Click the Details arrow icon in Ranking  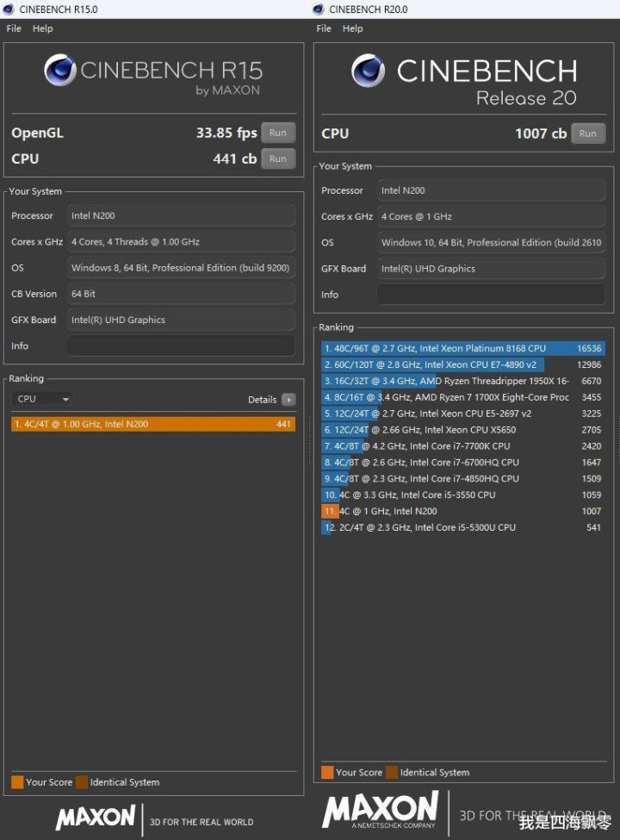click(x=288, y=400)
